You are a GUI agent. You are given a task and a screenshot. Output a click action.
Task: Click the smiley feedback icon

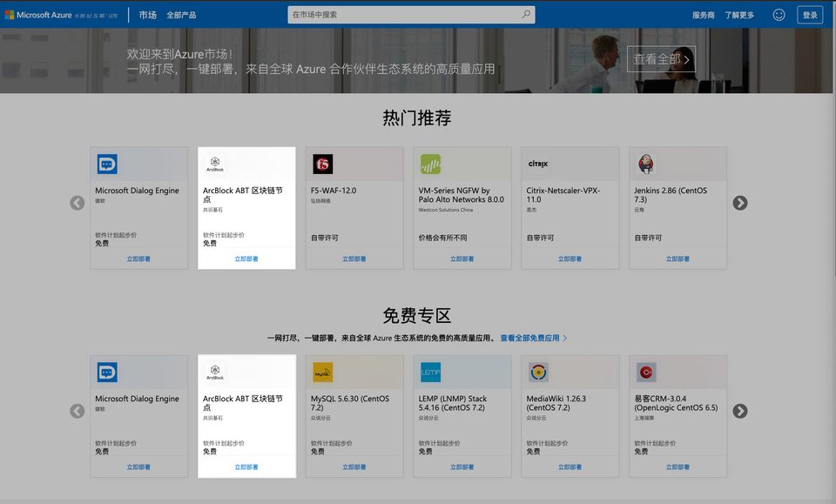coord(779,15)
